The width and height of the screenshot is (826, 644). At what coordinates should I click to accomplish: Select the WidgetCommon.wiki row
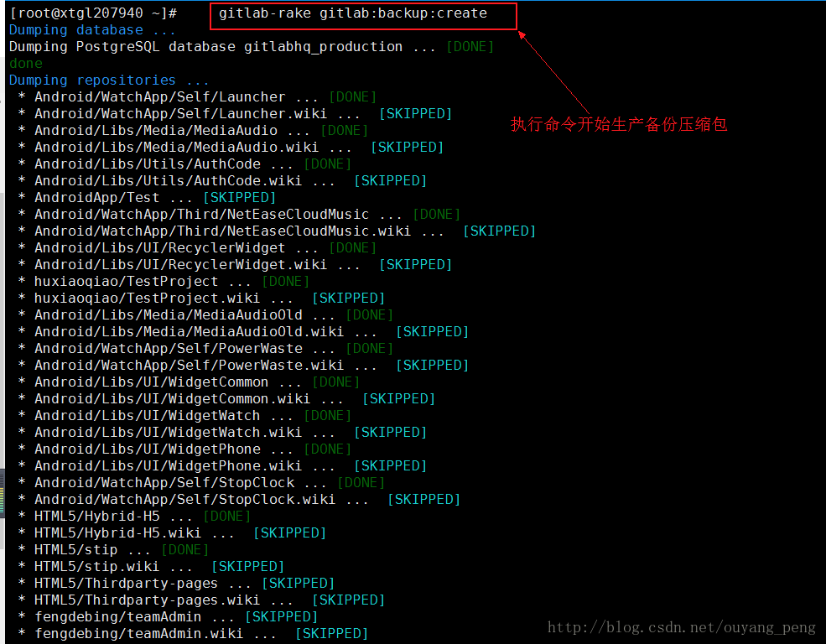click(226, 399)
